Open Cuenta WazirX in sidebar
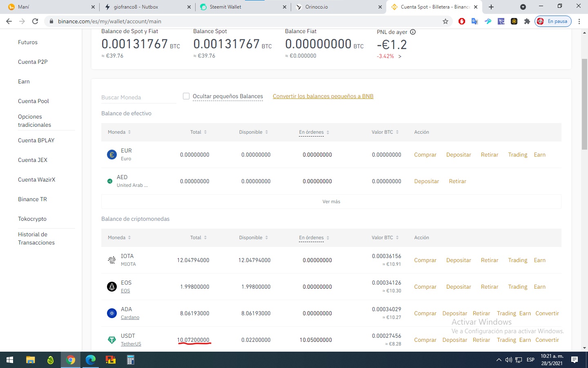The width and height of the screenshot is (588, 368). pyautogui.click(x=37, y=180)
